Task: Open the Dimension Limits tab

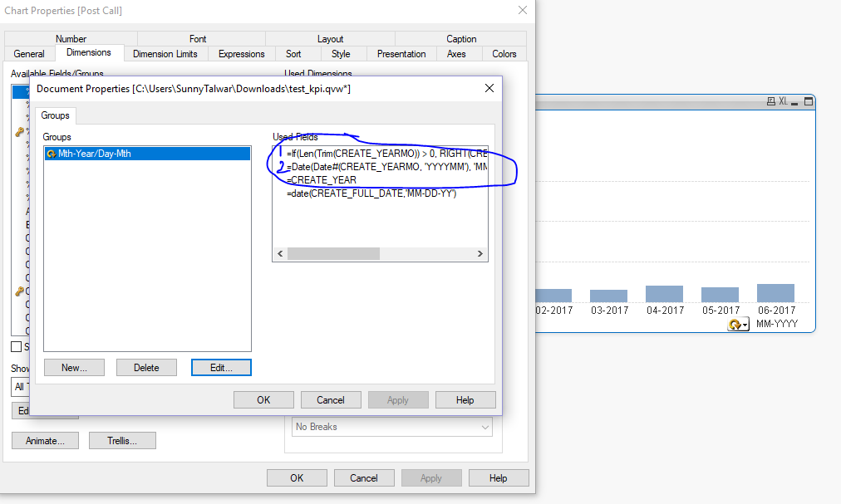Action: click(165, 54)
